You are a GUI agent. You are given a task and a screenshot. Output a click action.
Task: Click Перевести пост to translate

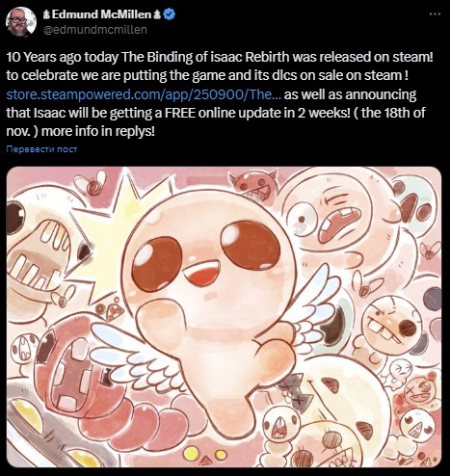pyautogui.click(x=41, y=149)
